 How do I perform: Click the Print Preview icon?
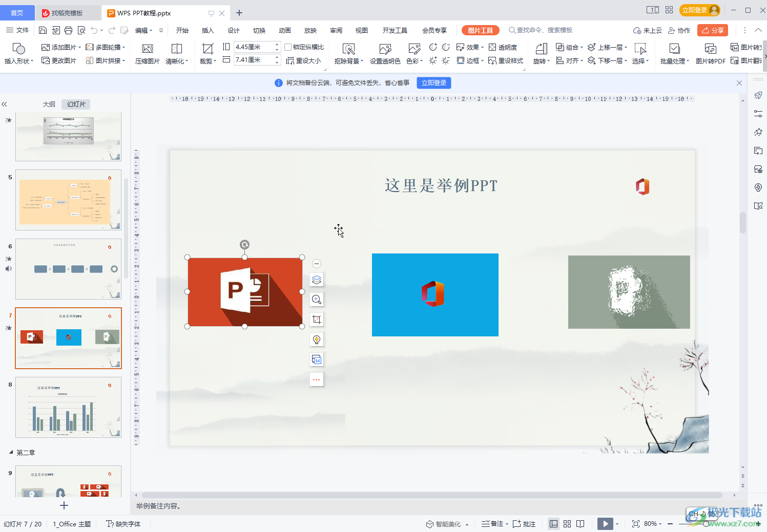pyautogui.click(x=81, y=30)
